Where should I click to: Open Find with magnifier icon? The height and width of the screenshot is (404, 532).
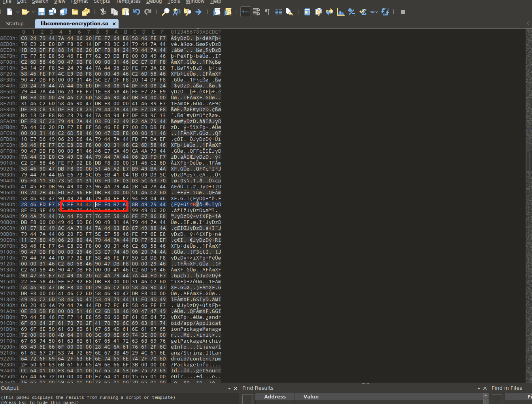166,12
